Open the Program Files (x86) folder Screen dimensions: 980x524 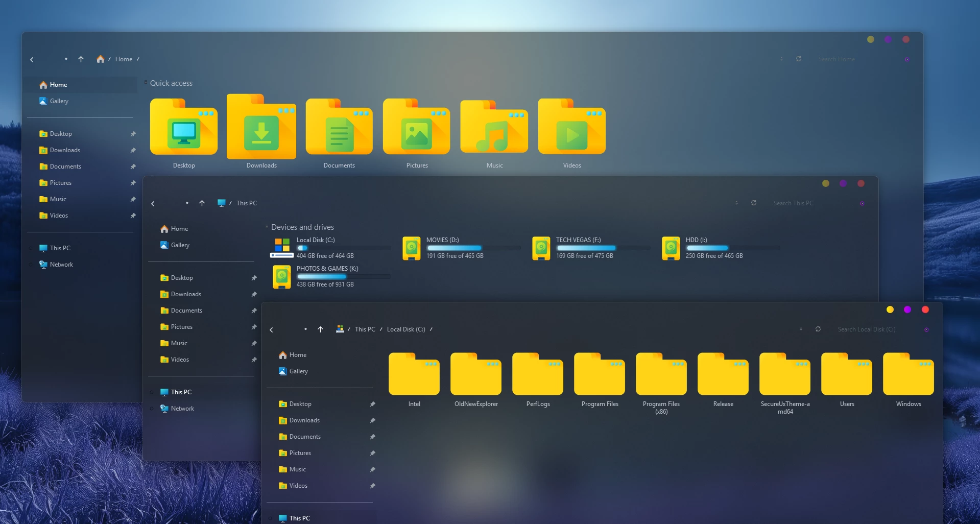(661, 375)
